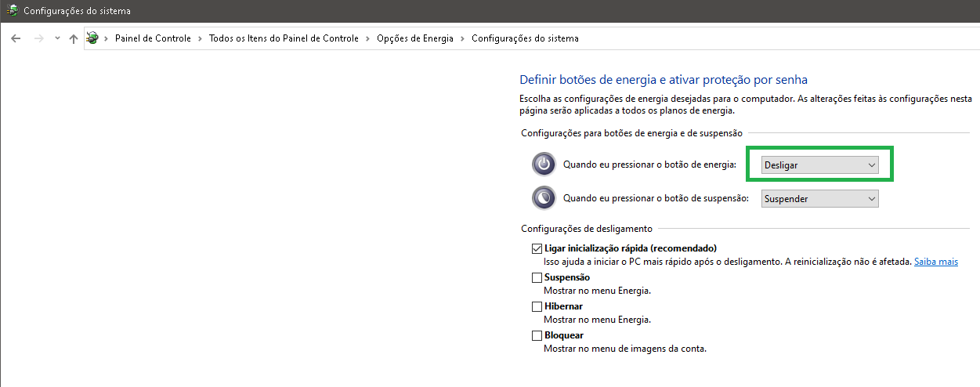The width and height of the screenshot is (980, 387).
Task: Enable the Hibernar checkbox
Action: tap(537, 306)
